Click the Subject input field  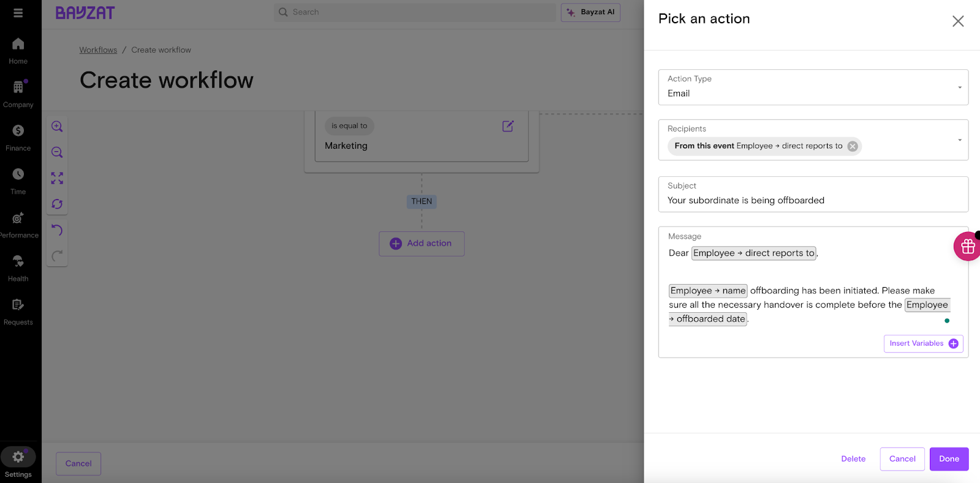pos(813,200)
